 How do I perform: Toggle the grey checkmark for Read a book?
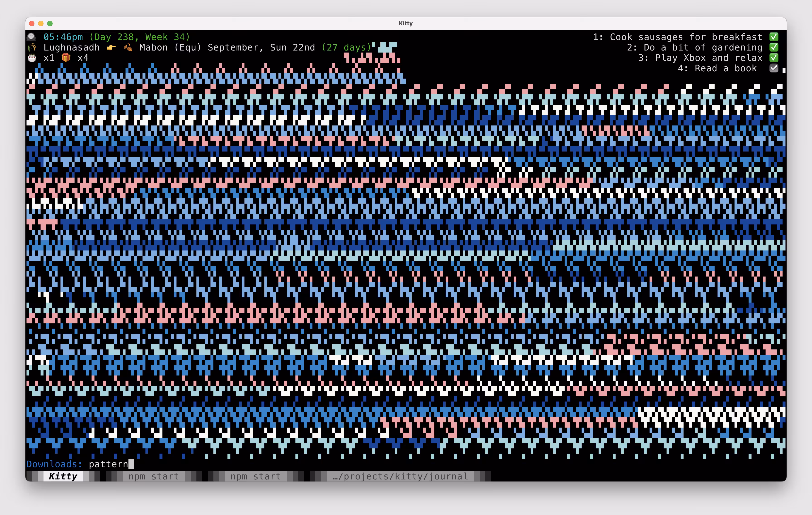(774, 68)
